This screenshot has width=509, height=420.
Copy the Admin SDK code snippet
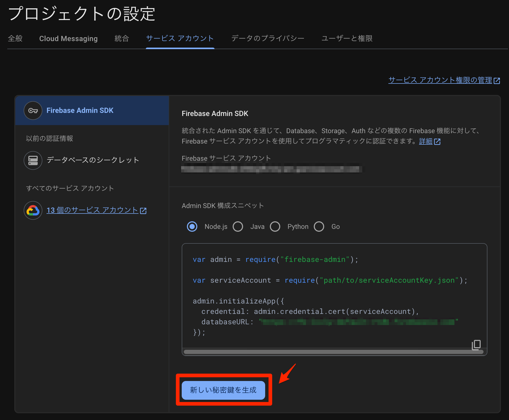[476, 345]
